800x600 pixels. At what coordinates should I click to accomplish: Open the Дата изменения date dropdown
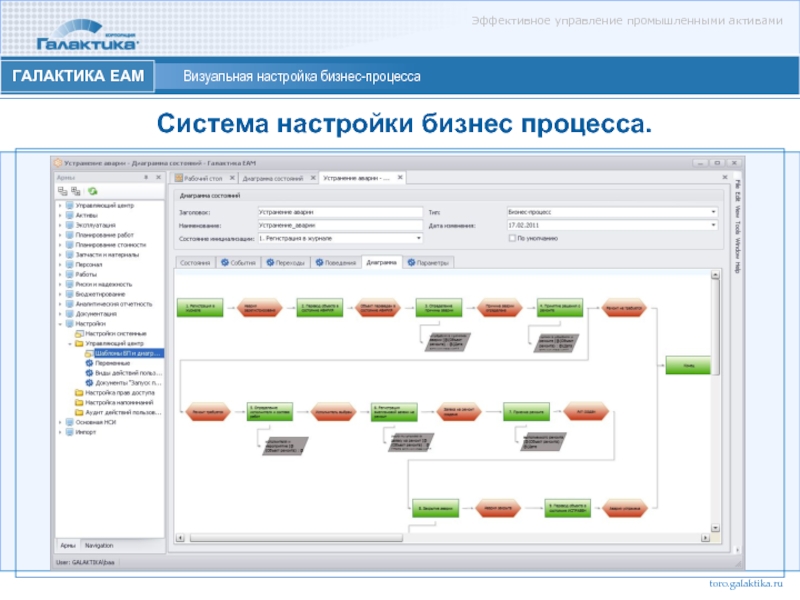(713, 225)
